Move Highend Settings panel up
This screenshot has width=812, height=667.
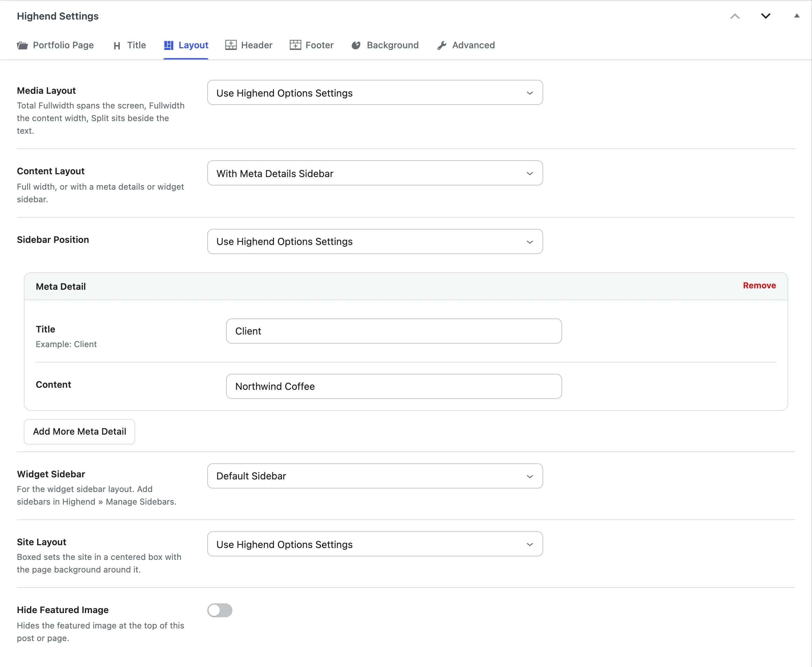(x=735, y=16)
